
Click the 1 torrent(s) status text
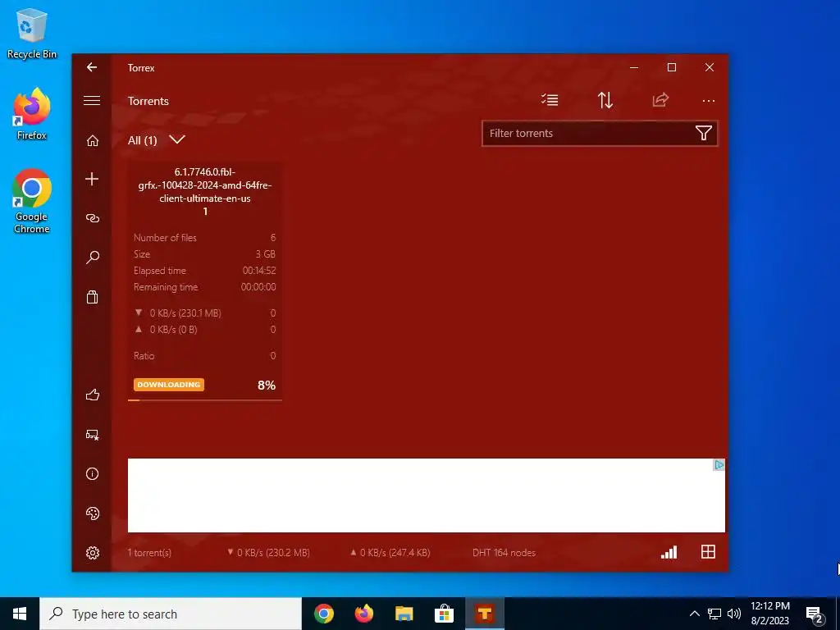[149, 553]
